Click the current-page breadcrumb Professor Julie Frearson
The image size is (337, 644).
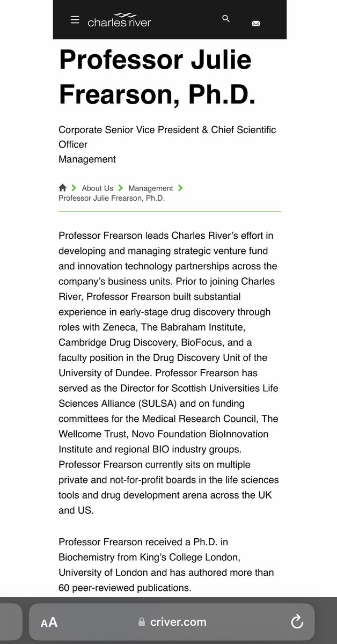112,198
